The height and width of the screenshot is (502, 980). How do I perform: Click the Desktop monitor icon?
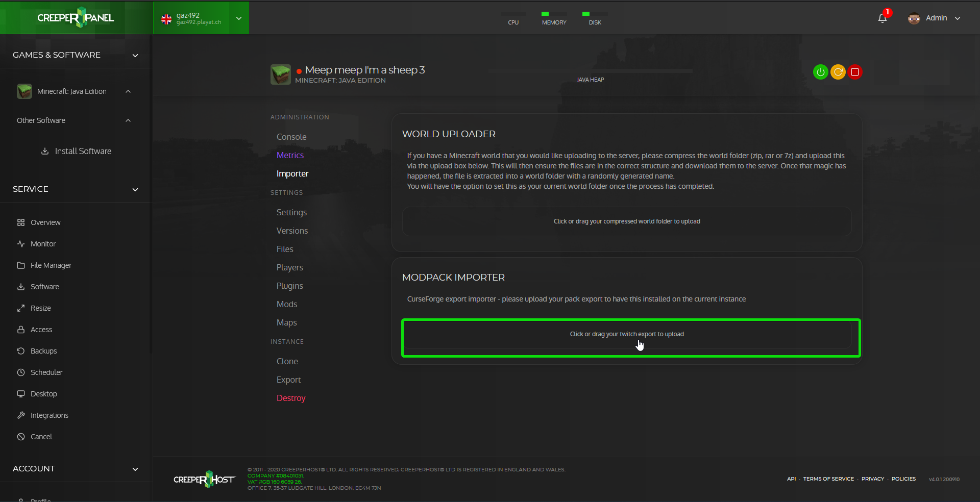[x=21, y=394]
